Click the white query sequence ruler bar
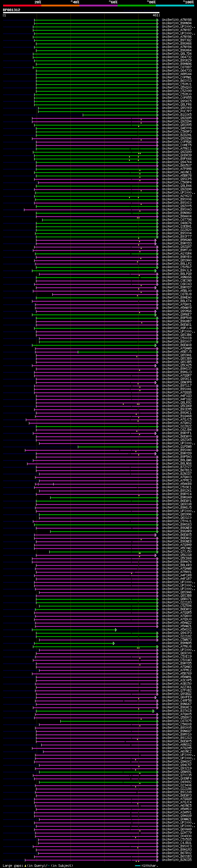Screen dimensions: 197x868 tap(81, 12)
